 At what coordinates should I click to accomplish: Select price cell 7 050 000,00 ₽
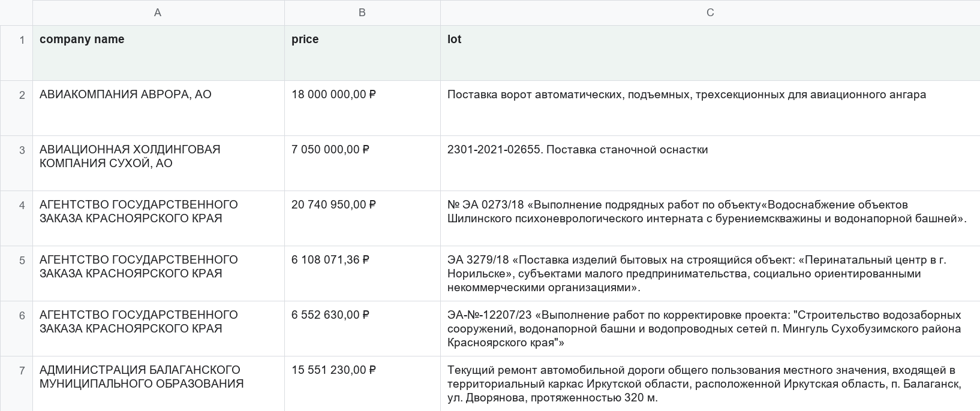(362, 163)
